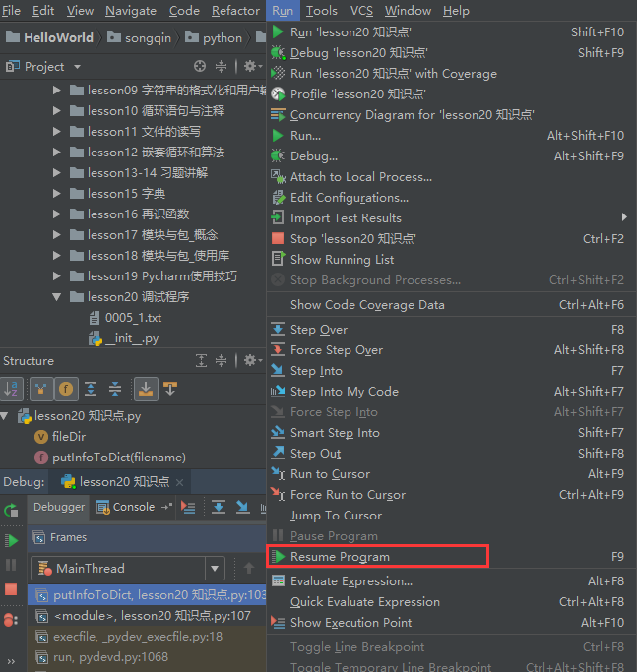This screenshot has height=672, width=637.
Task: Select execfile, _pydev_execfile.py:18 frame
Action: tap(147, 637)
